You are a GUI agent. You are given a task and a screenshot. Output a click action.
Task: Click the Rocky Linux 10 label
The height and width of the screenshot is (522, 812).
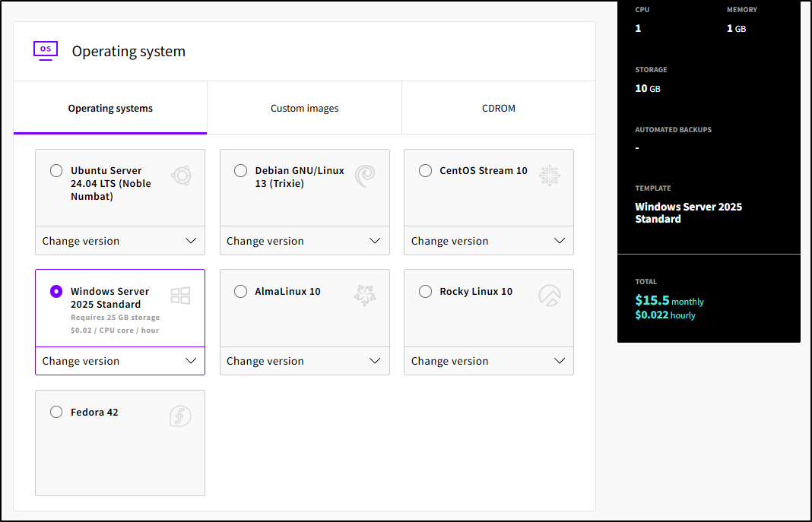click(x=476, y=291)
